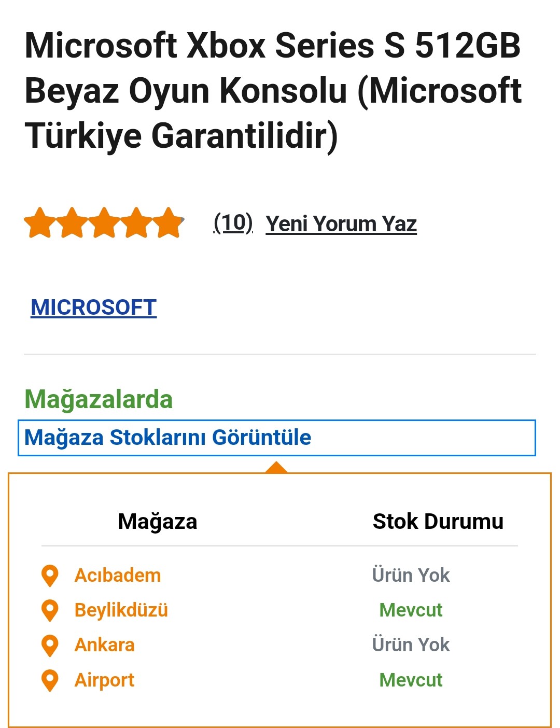Open Yeni Yorum Yaz link
Screen dimensions: 560x728
[341, 224]
